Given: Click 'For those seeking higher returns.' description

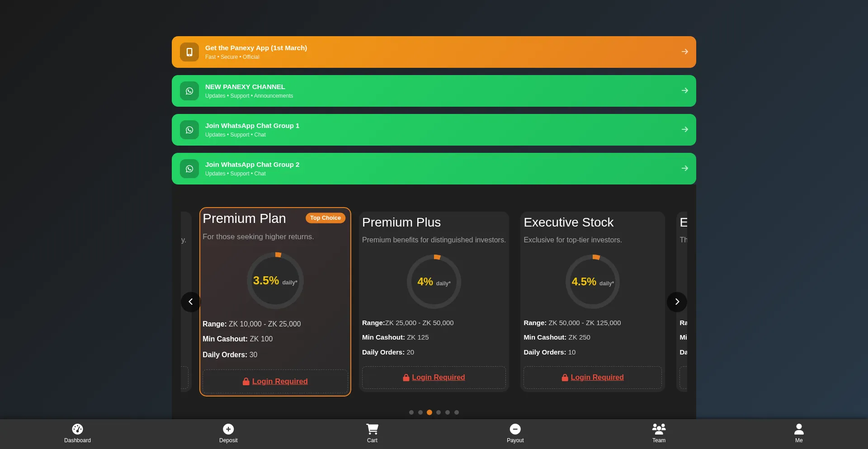Looking at the screenshot, I should [x=258, y=237].
